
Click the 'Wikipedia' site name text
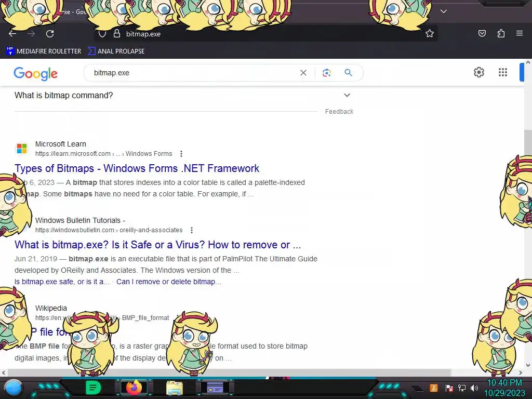(x=51, y=308)
